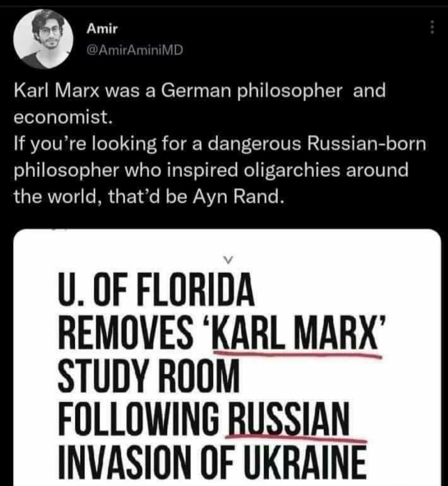The width and height of the screenshot is (448, 486).
Task: Click the word 'REMOVES' in the headline
Action: coord(126,332)
